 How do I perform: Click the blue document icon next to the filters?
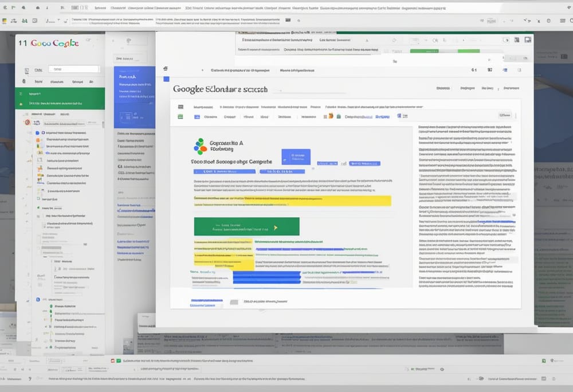point(197,116)
